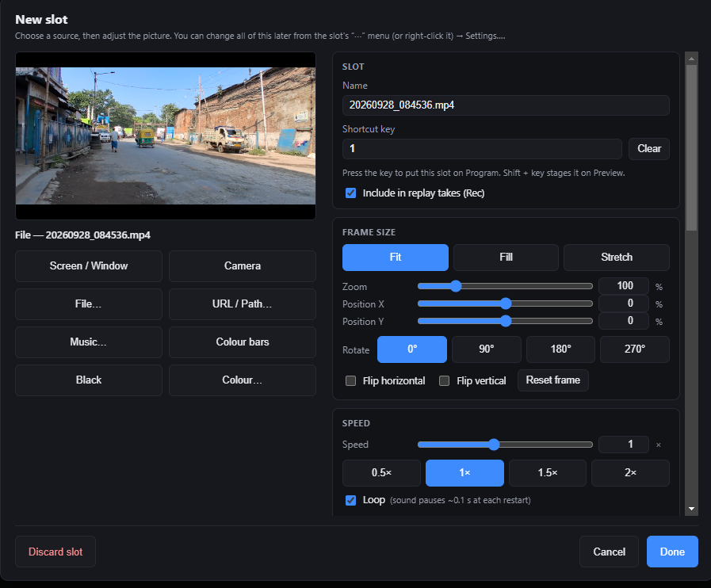Click the Speed value box

624,445
